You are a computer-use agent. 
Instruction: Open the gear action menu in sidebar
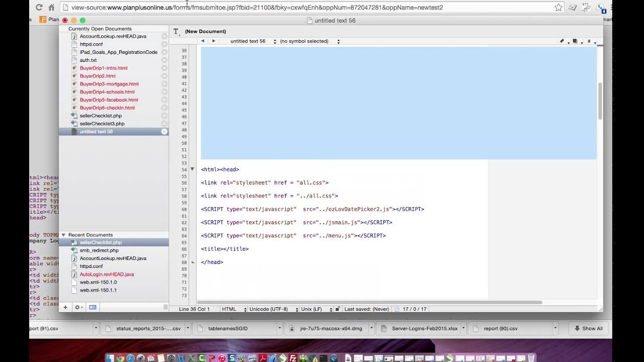(x=78, y=307)
